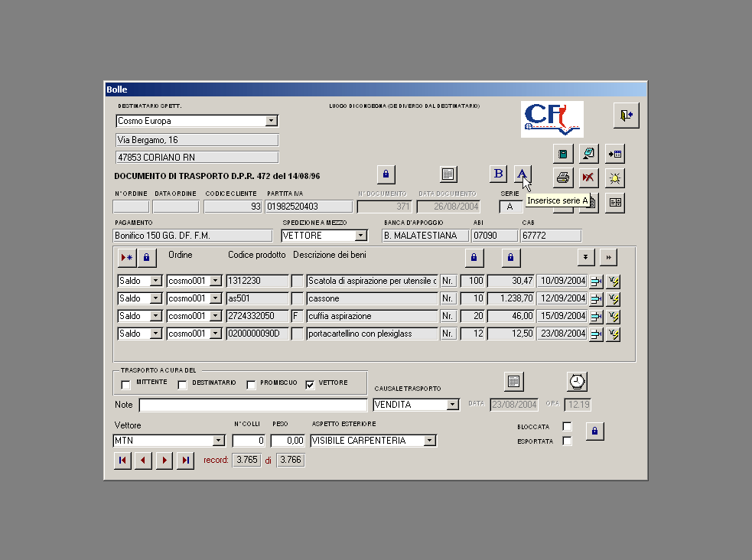The image size is (752, 560).
Task: Open the Saldo dropdown on the 1312230 row
Action: [156, 281]
